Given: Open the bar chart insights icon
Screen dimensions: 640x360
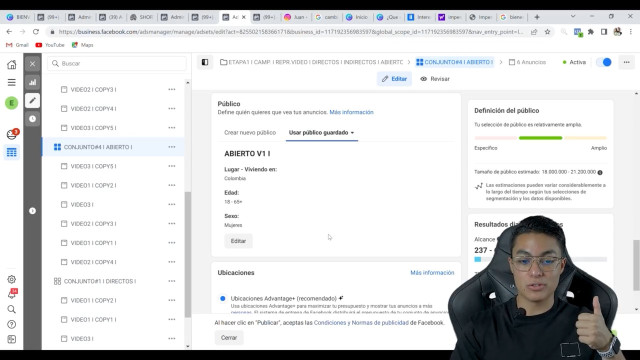Looking at the screenshot, I should 32,82.
